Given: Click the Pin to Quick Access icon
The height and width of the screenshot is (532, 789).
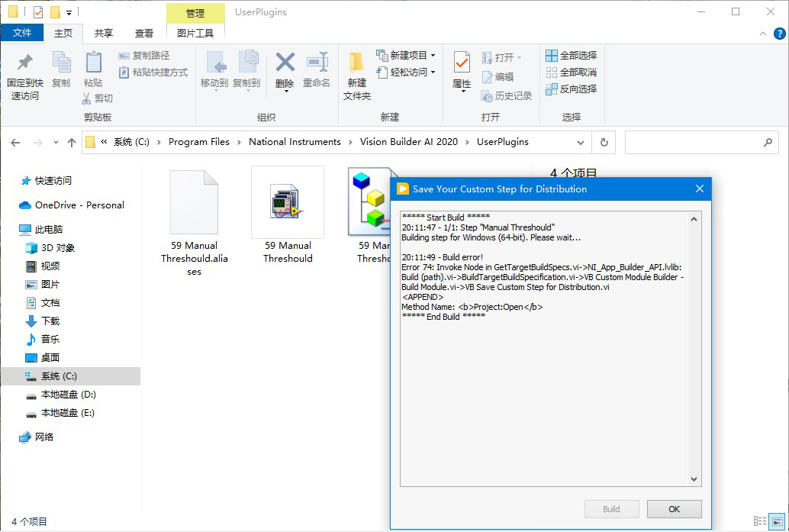Looking at the screenshot, I should point(24,63).
